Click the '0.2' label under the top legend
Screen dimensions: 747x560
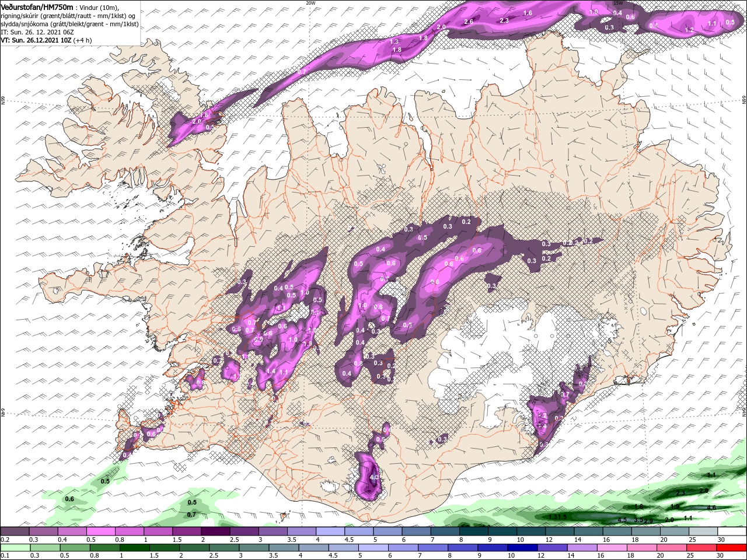(4, 540)
